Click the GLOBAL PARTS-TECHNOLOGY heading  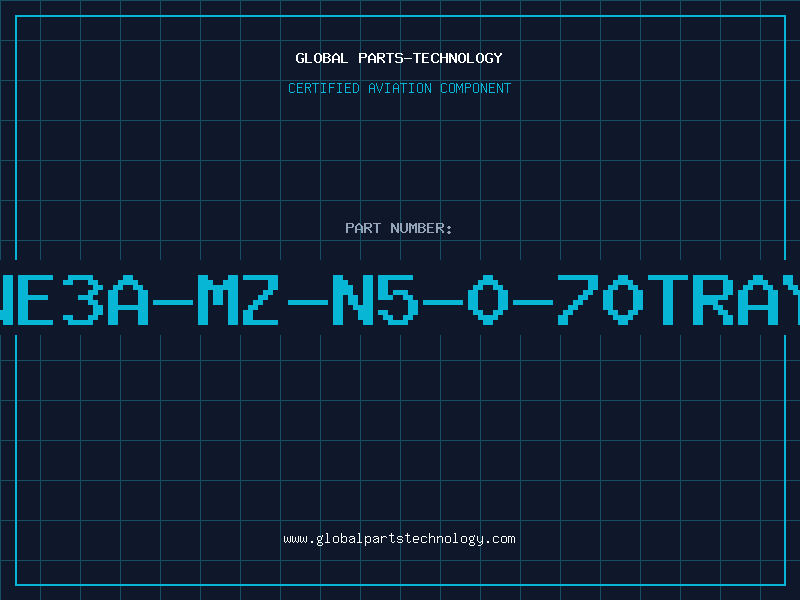click(399, 58)
